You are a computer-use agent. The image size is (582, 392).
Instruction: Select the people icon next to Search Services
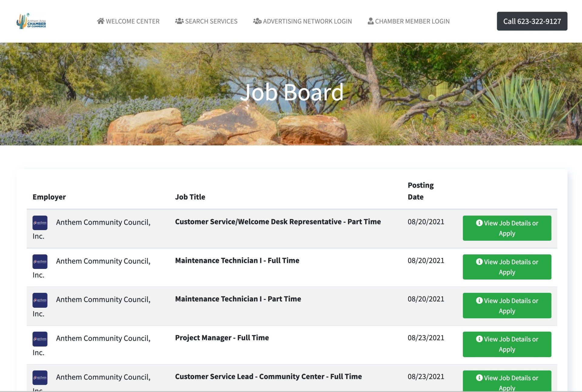click(179, 21)
